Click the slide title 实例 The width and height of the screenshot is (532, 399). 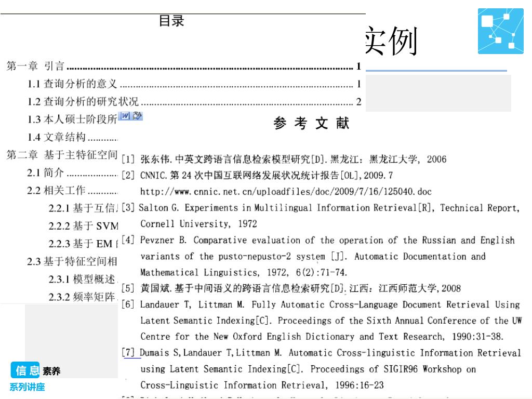click(391, 41)
